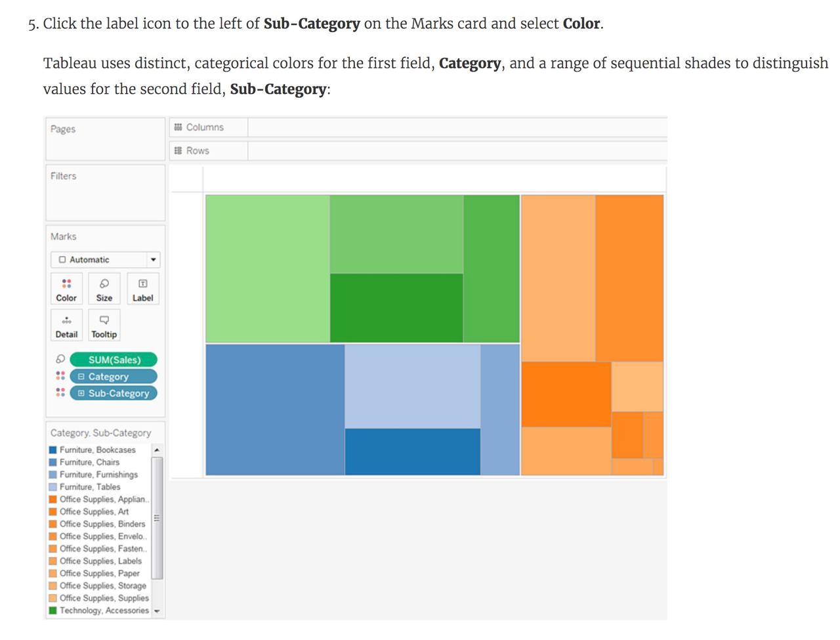Click the Size button on Marks card
The height and width of the screenshot is (640, 840).
point(104,289)
